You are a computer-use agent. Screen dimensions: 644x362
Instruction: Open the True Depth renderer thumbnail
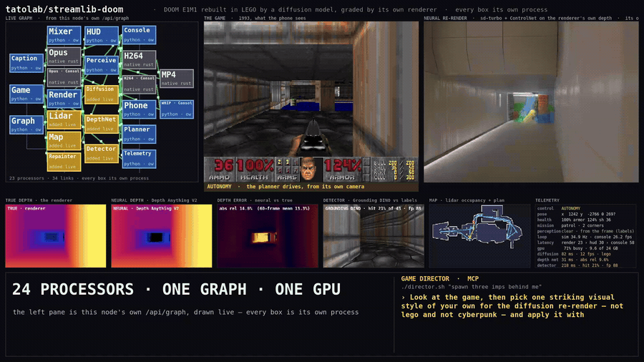pyautogui.click(x=55, y=236)
